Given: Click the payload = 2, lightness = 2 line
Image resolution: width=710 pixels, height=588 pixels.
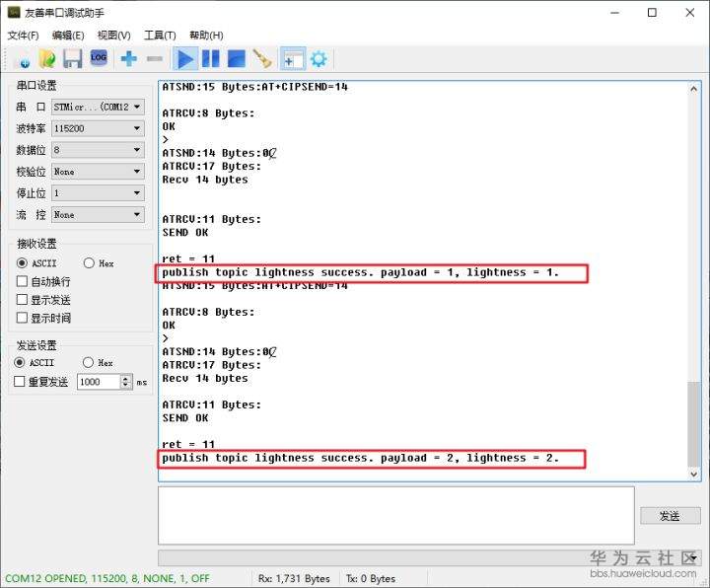Looking at the screenshot, I should 361,458.
